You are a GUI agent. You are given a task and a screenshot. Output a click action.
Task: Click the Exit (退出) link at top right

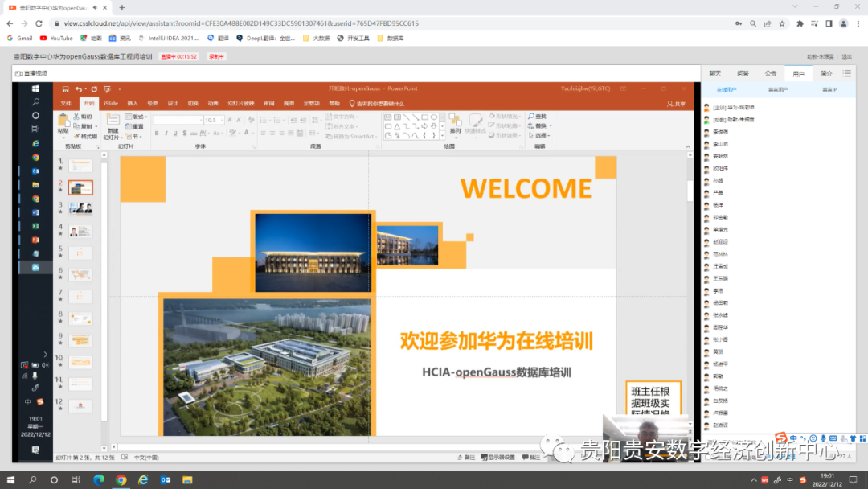[x=847, y=56]
